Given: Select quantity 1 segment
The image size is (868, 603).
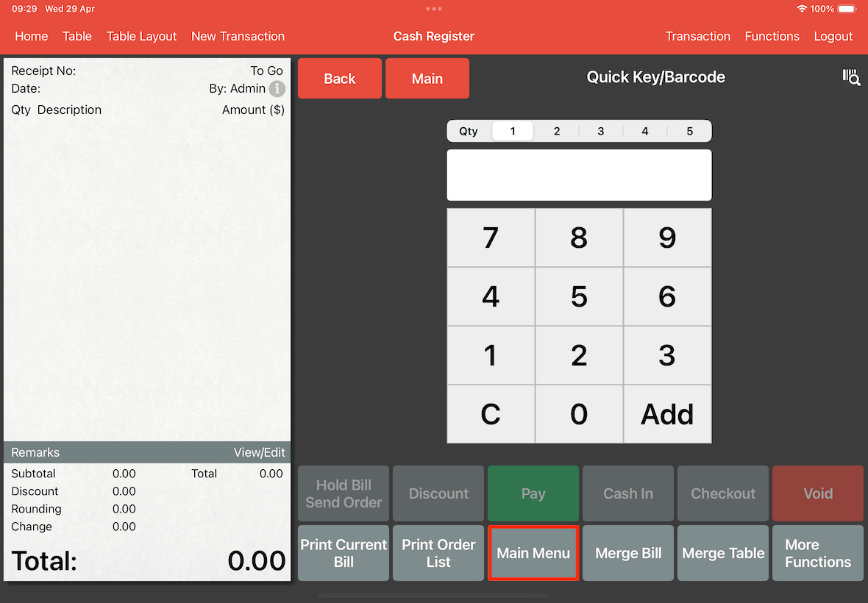Looking at the screenshot, I should coord(513,131).
